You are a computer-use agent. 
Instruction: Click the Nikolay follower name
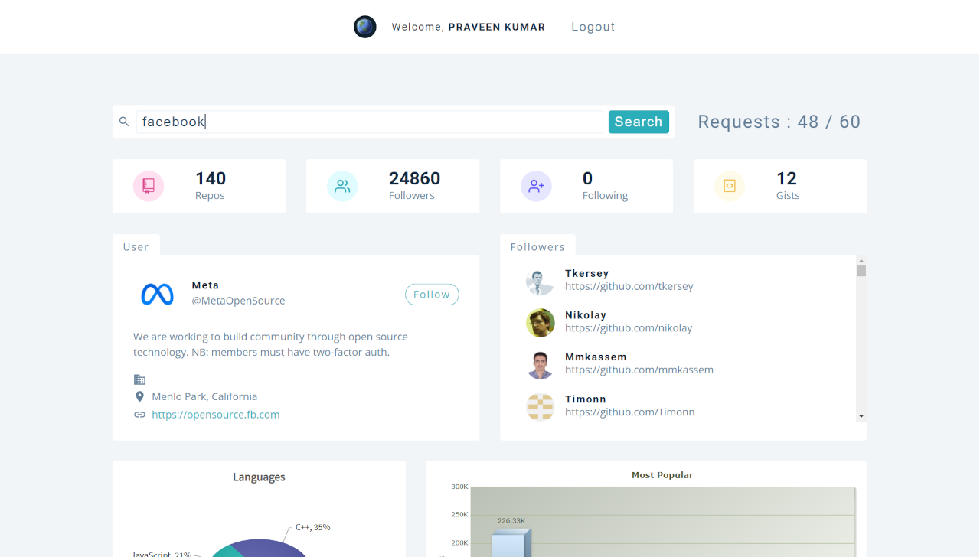click(x=586, y=315)
